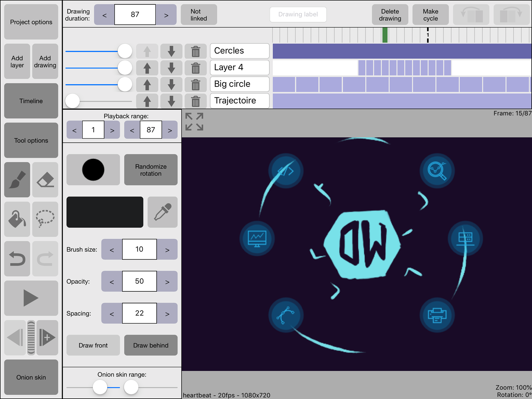Rename the Big circle layer field
The width and height of the screenshot is (532, 399).
240,84
